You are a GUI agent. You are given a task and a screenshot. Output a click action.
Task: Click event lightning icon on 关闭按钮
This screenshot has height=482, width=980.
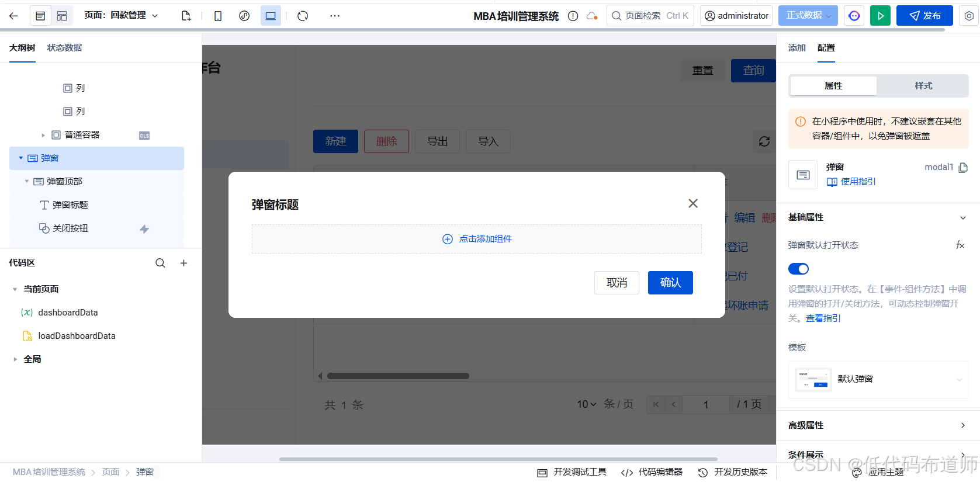pos(144,229)
